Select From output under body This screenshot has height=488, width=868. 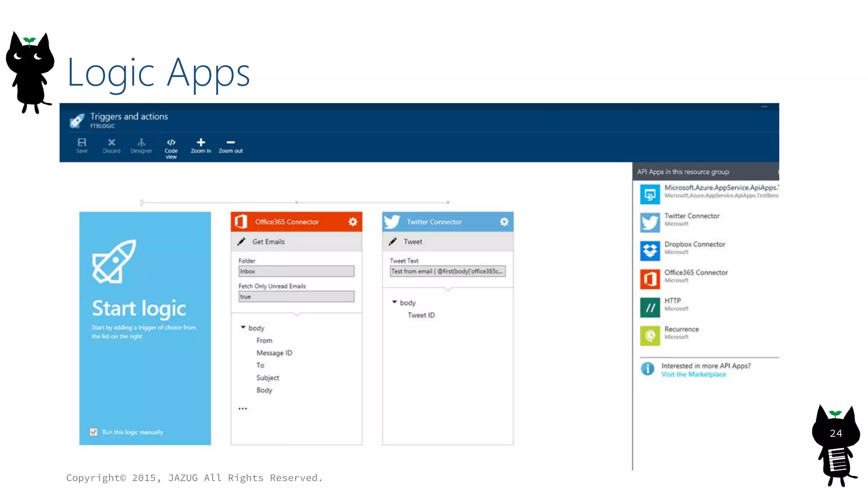(264, 341)
